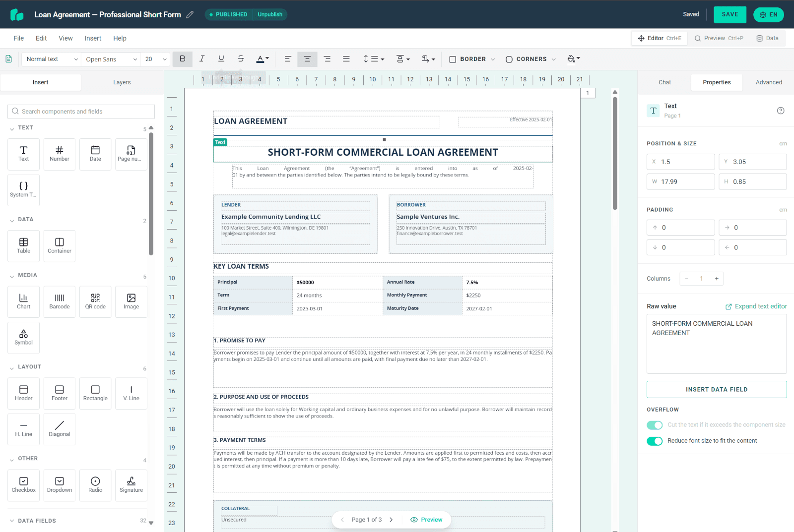Viewport: 794px width, 532px height.
Task: Add a Rectangle shape
Action: click(95, 394)
